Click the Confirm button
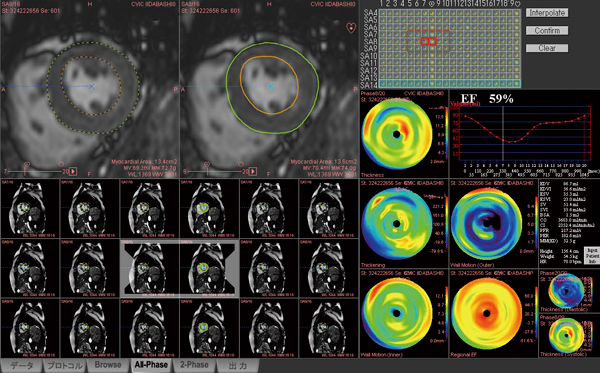Image resolution: width=600 pixels, height=373 pixels. [547, 30]
